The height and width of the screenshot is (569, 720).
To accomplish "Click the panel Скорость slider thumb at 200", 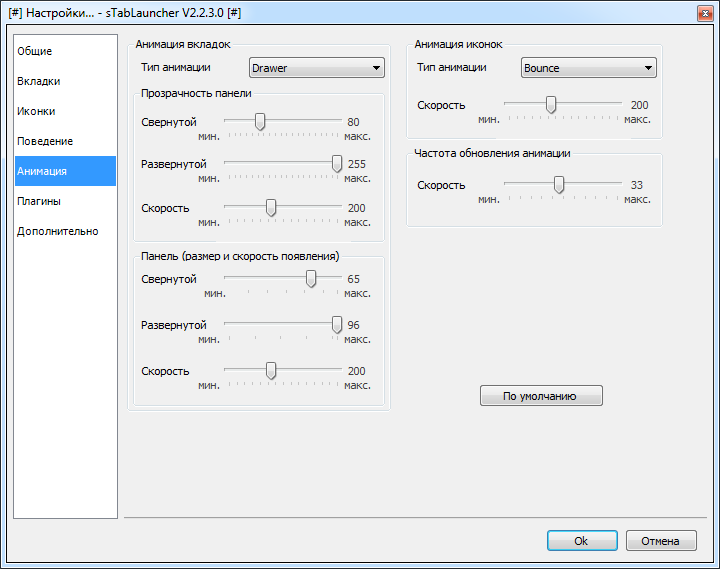I will click(271, 371).
